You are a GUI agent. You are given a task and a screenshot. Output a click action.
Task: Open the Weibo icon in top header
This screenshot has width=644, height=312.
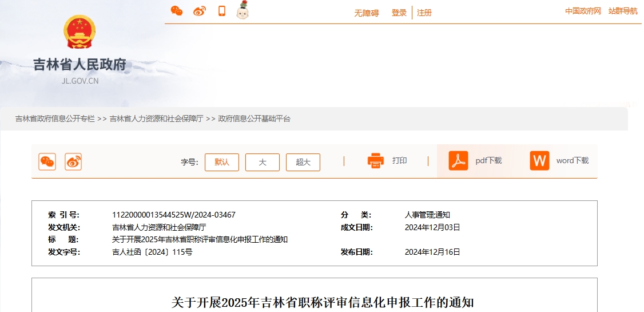coord(199,11)
